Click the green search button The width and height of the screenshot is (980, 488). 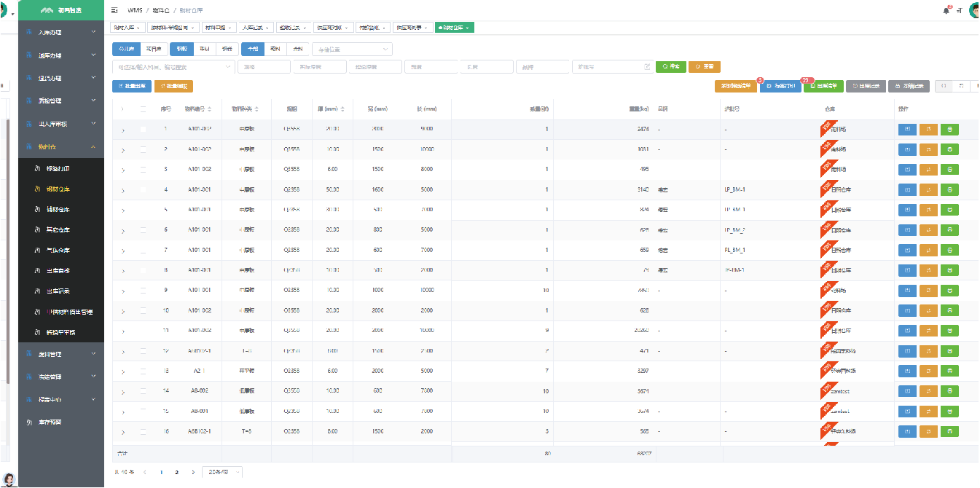(x=671, y=67)
